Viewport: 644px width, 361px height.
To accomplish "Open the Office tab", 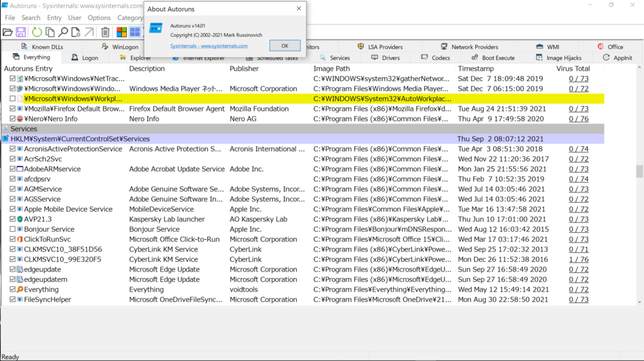I will (611, 47).
